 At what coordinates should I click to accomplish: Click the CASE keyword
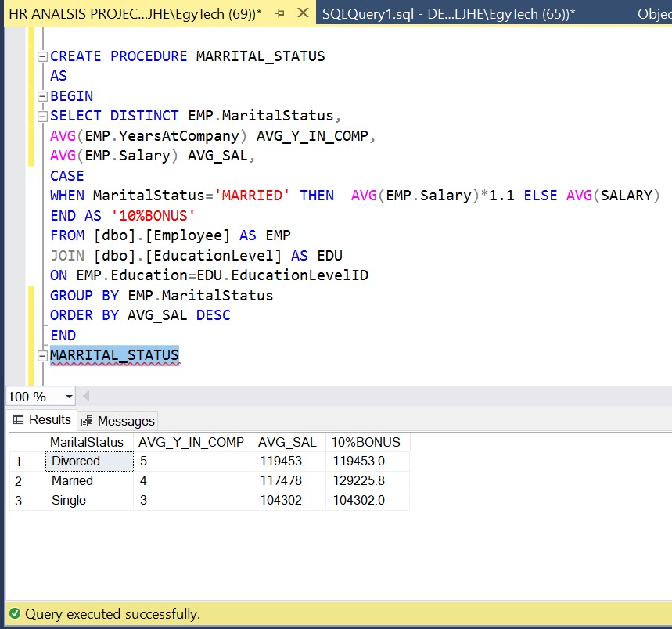pyautogui.click(x=67, y=176)
